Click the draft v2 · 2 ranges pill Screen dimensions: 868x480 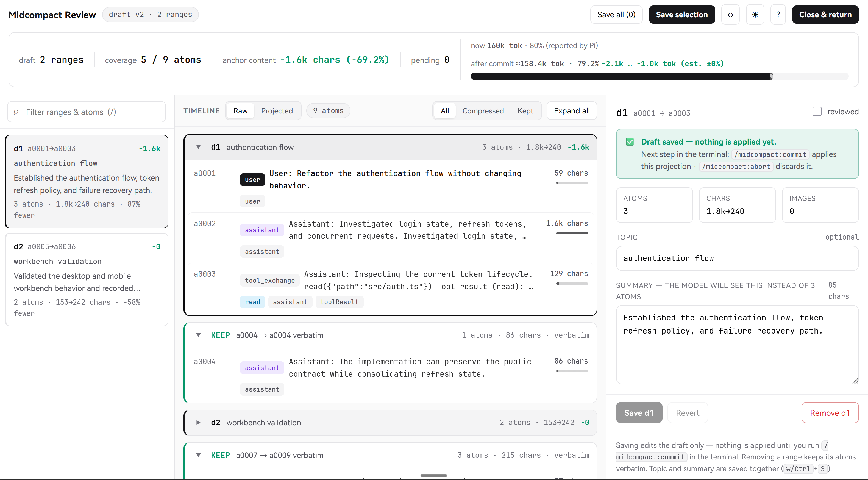coord(150,15)
